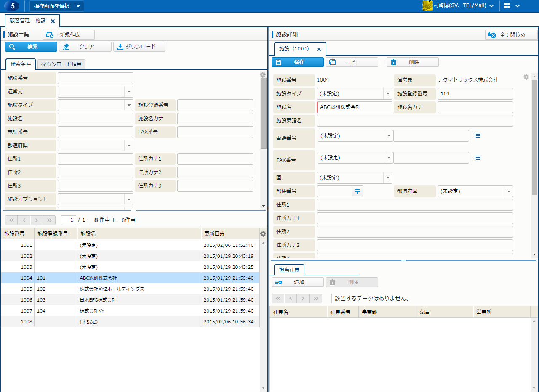Viewport: 539px width, 392px height.
Task: Click the facility detail settings gear icon
Action: [526, 77]
